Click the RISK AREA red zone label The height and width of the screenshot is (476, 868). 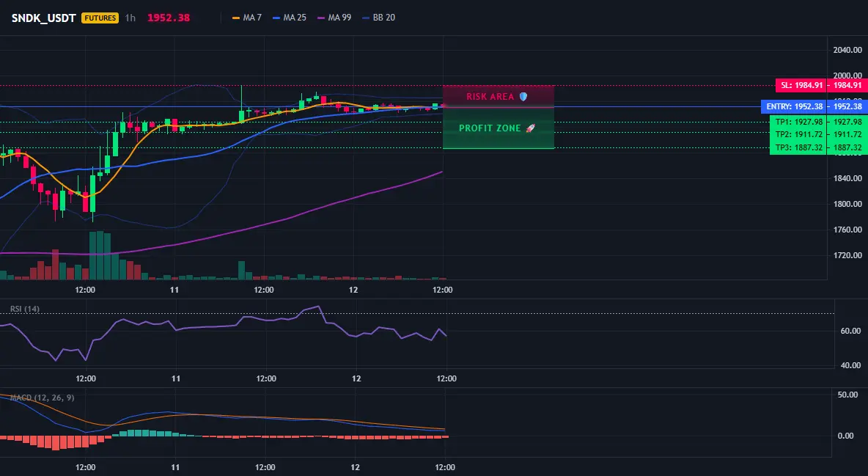pyautogui.click(x=490, y=96)
